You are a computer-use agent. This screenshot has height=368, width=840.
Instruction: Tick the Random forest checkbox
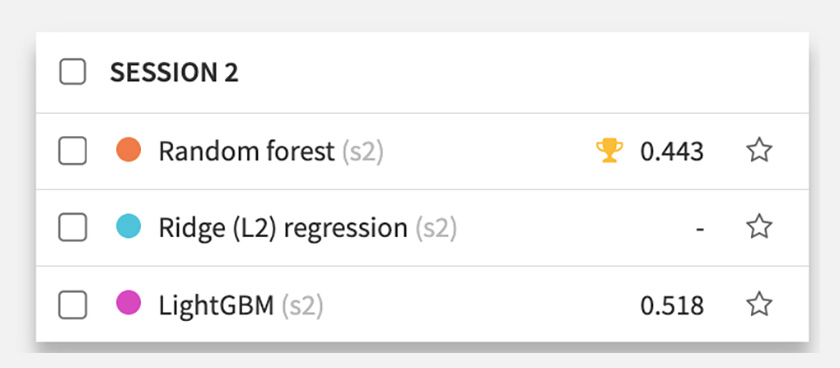[72, 151]
